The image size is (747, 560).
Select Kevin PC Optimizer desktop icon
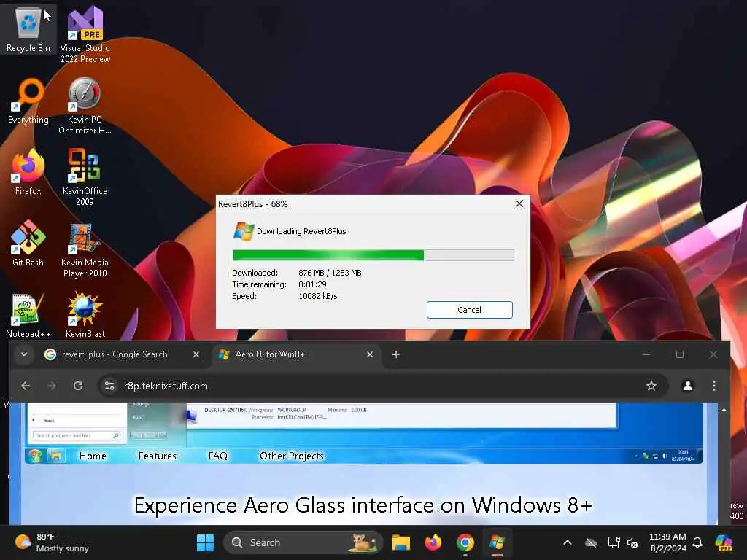(x=85, y=106)
